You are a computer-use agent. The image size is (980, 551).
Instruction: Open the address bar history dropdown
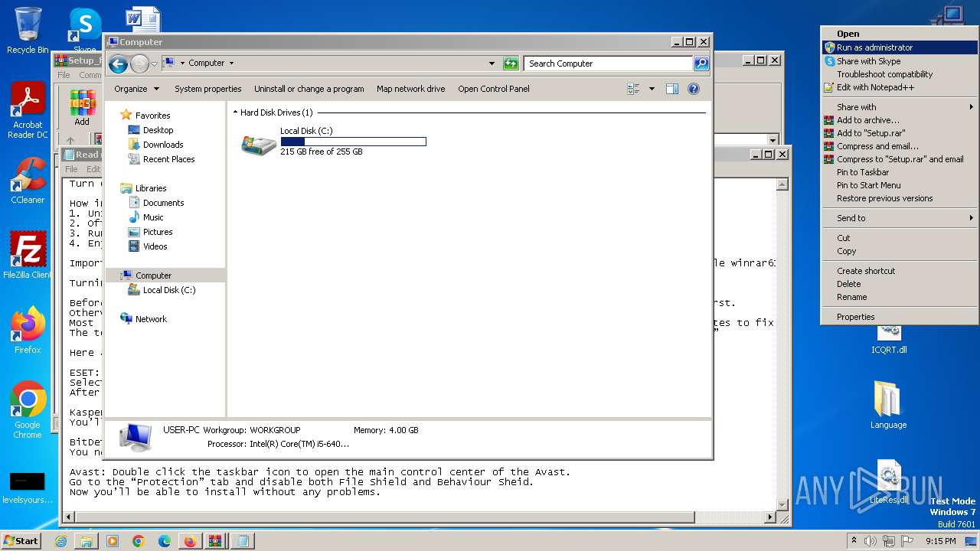coord(492,64)
